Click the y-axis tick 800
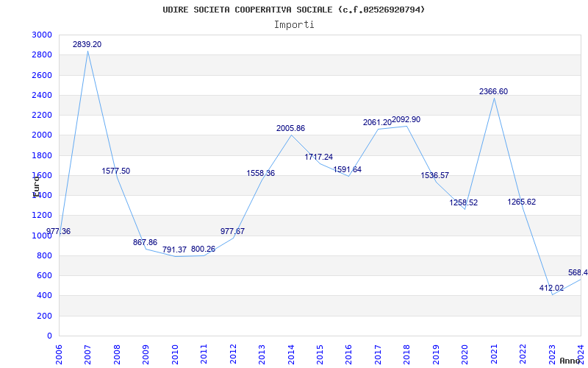This screenshot has width=588, height=368. 45,255
